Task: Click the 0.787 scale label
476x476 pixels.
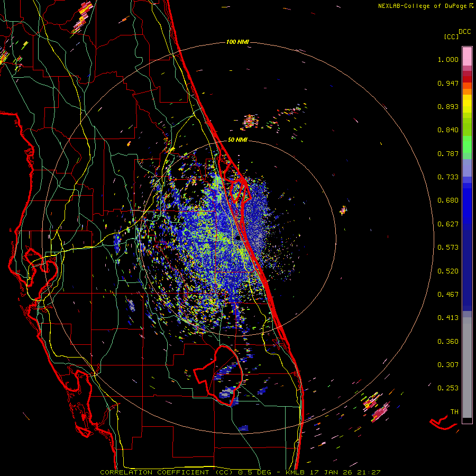Action: [x=448, y=153]
